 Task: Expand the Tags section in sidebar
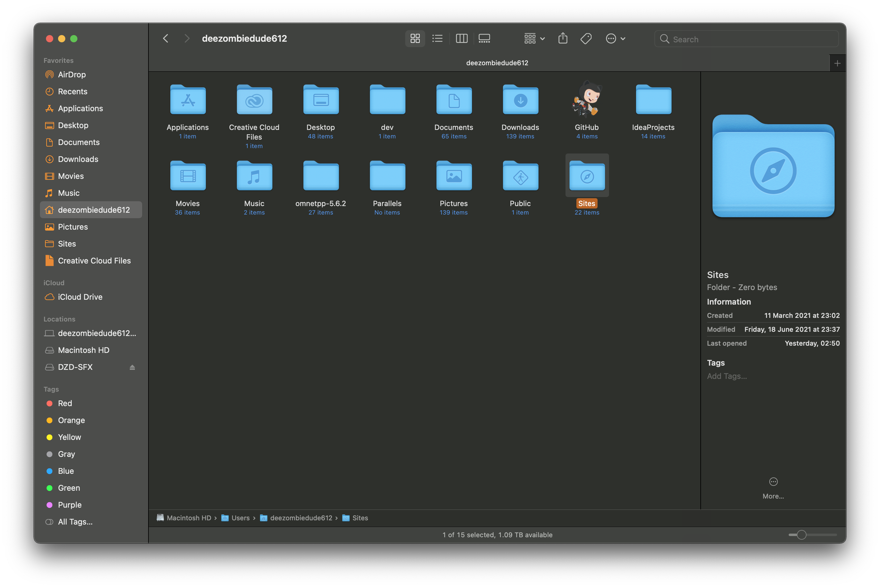(x=51, y=389)
